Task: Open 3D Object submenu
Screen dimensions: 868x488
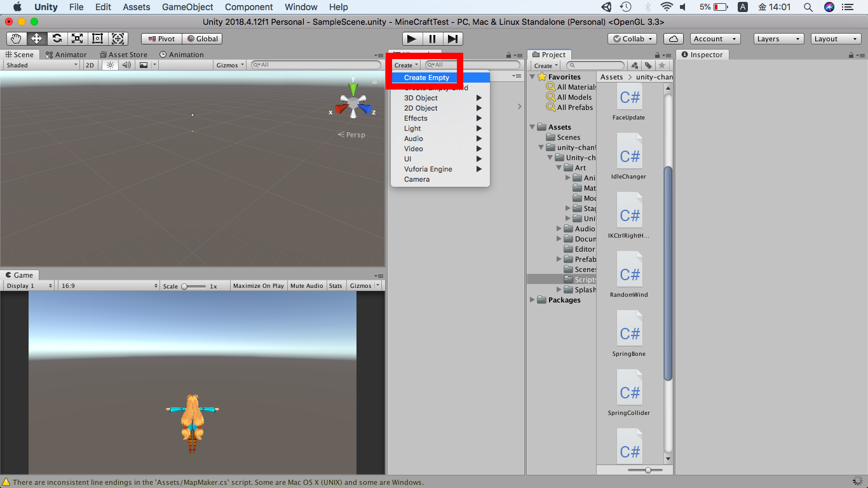Action: pyautogui.click(x=440, y=98)
